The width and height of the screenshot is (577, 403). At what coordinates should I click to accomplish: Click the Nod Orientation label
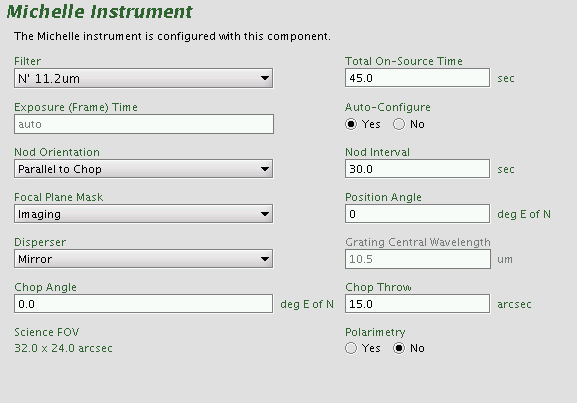pos(57,152)
